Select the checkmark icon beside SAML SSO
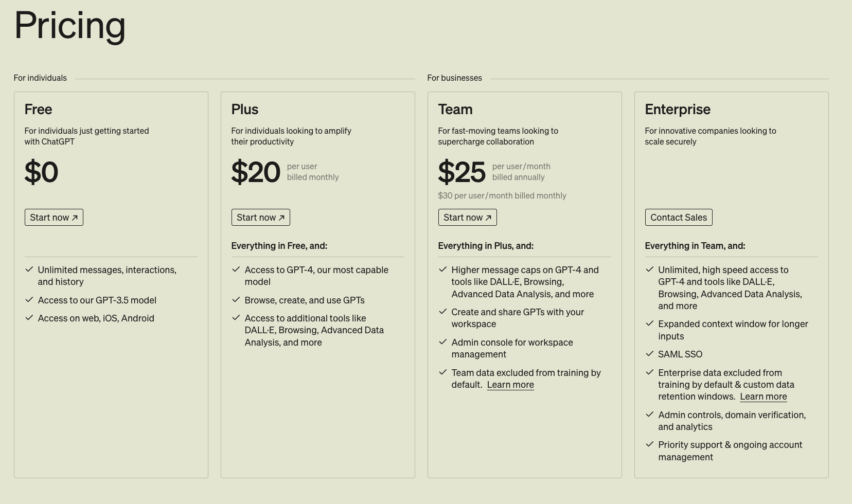Screen dimensions: 852x504 pyautogui.click(x=650, y=354)
